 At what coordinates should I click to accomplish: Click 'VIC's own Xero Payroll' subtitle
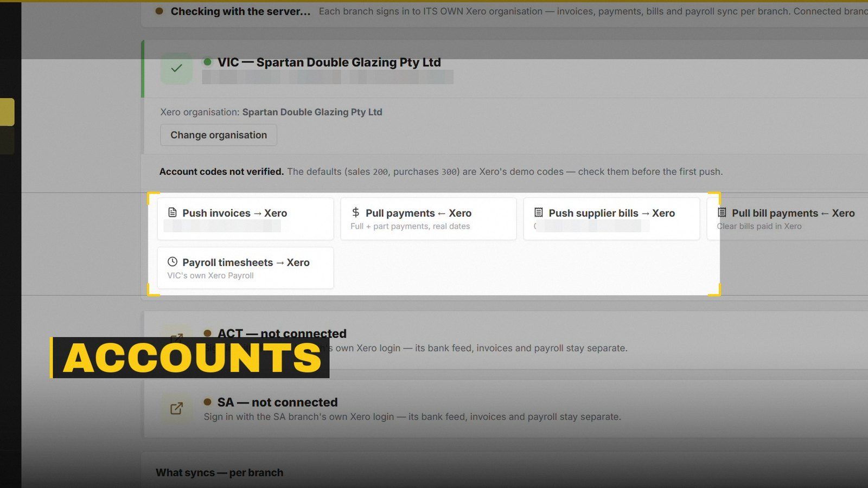pos(210,275)
